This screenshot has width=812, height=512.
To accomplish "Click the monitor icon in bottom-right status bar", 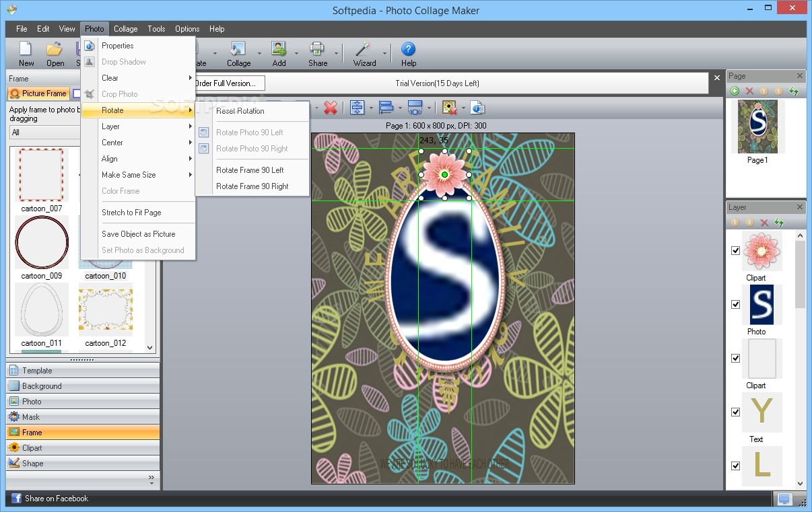I will point(784,499).
